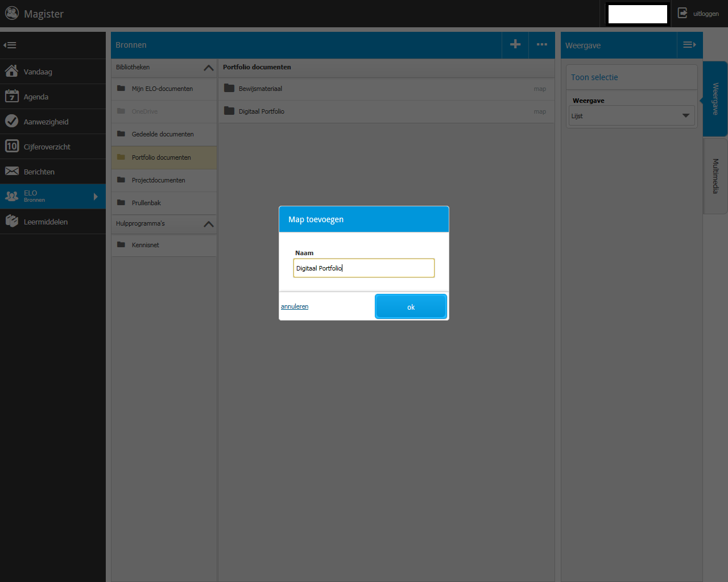The image size is (728, 582).
Task: Collapse the Bibliotheken section
Action: tap(208, 68)
